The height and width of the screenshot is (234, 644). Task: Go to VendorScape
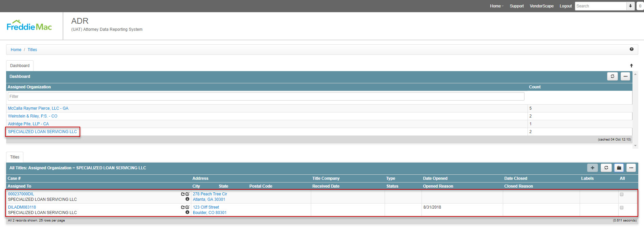pos(542,6)
